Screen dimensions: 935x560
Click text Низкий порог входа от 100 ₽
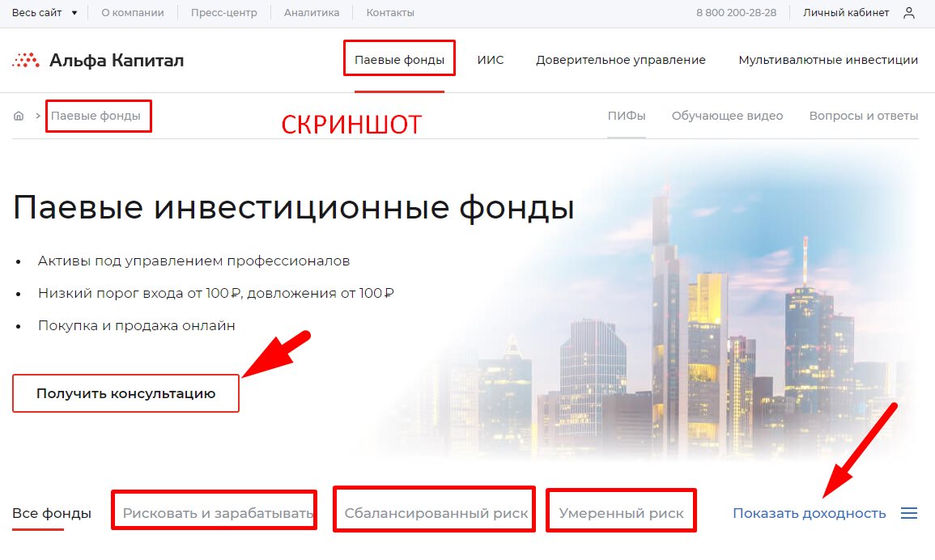point(139,293)
